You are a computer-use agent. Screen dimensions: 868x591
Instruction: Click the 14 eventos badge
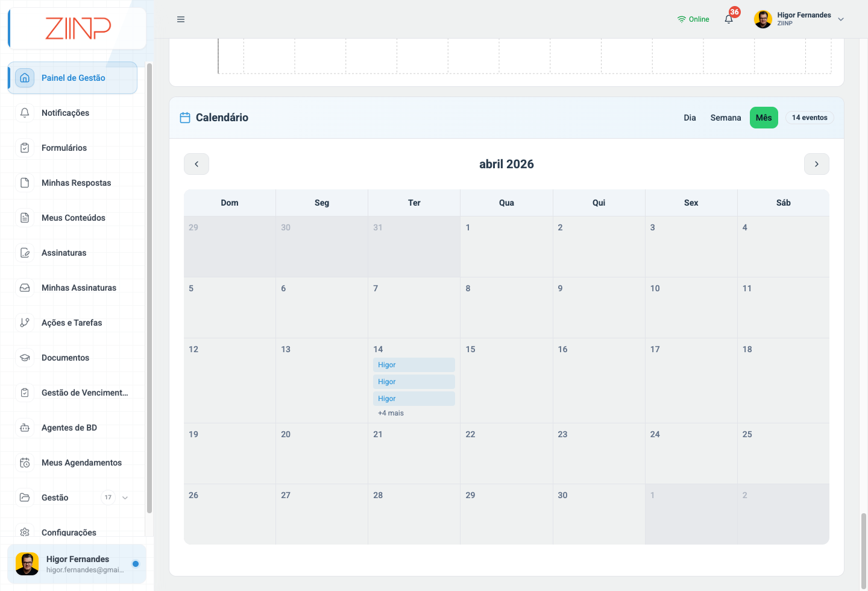point(810,118)
